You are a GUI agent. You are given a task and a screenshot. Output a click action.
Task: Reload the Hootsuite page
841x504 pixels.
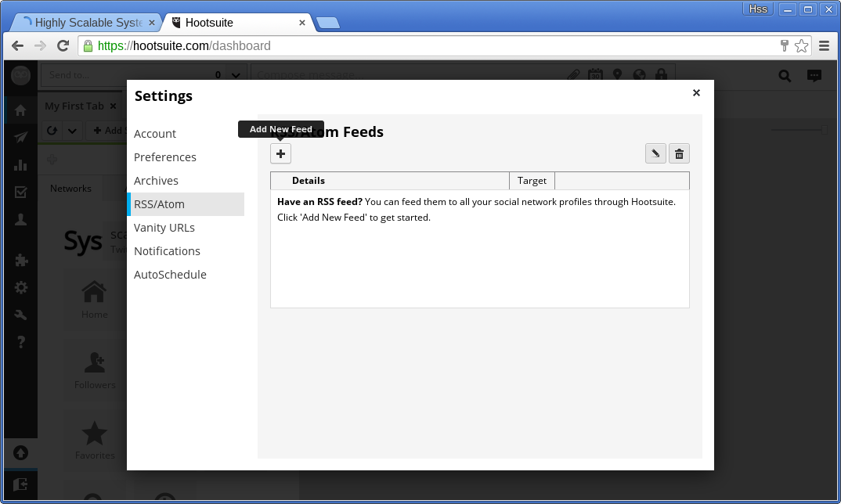pyautogui.click(x=63, y=46)
